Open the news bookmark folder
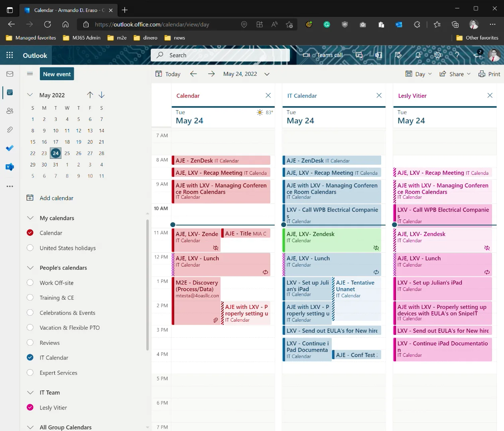This screenshot has width=504, height=431. [x=175, y=38]
